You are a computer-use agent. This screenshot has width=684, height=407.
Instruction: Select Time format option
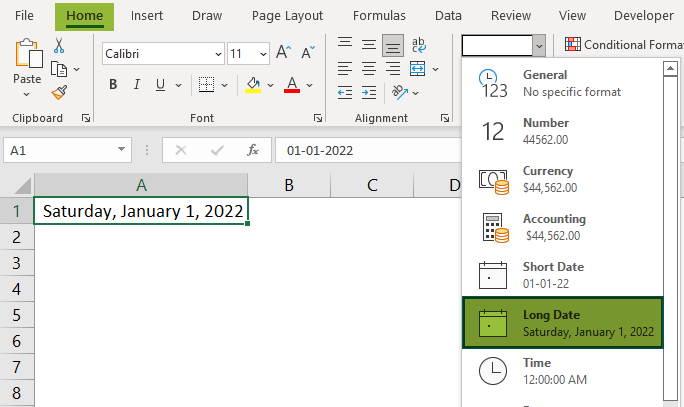point(562,371)
